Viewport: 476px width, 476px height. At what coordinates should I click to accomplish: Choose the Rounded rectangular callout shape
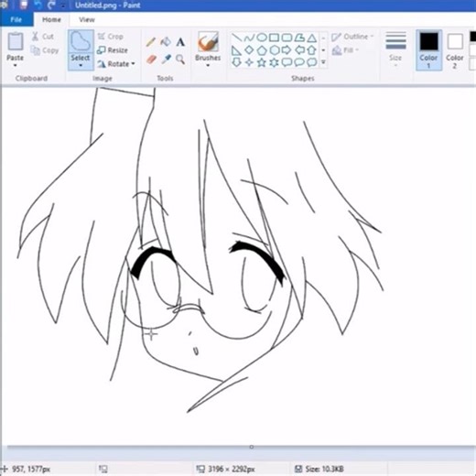(287, 62)
